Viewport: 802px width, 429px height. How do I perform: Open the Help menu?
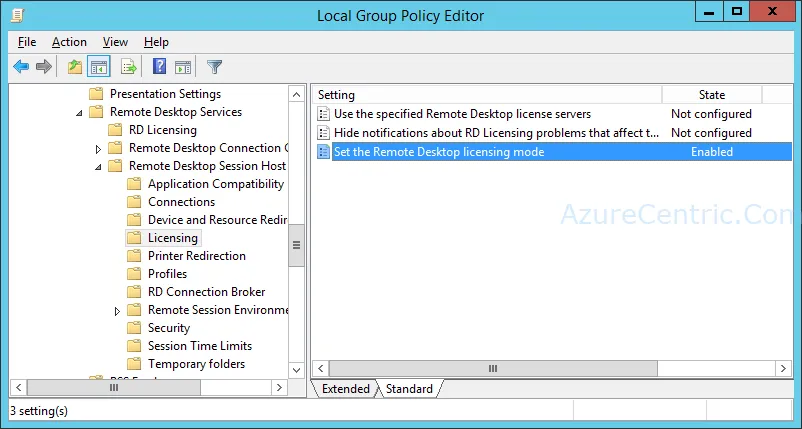tap(156, 42)
